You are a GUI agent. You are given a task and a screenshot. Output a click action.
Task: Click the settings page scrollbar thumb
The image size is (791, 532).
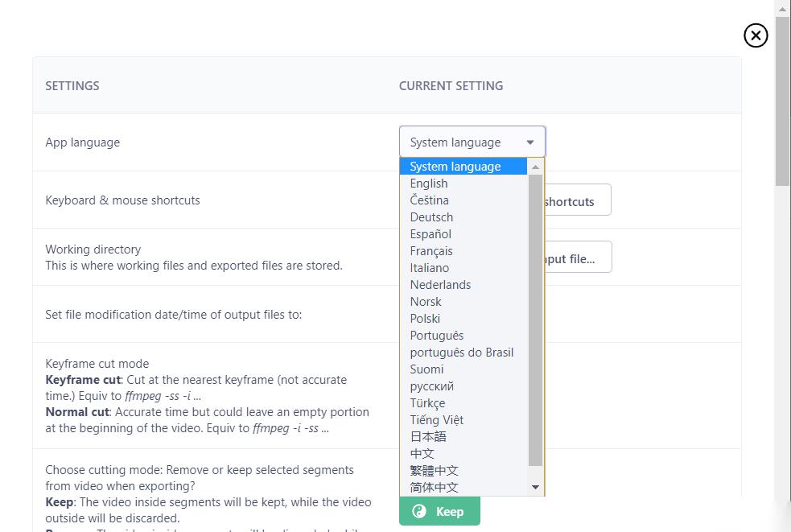(783, 101)
